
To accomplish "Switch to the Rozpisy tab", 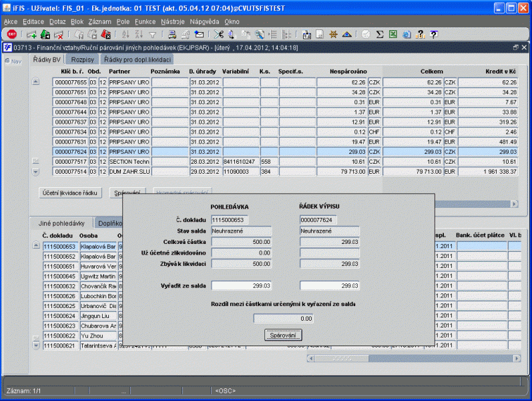I will [x=83, y=59].
